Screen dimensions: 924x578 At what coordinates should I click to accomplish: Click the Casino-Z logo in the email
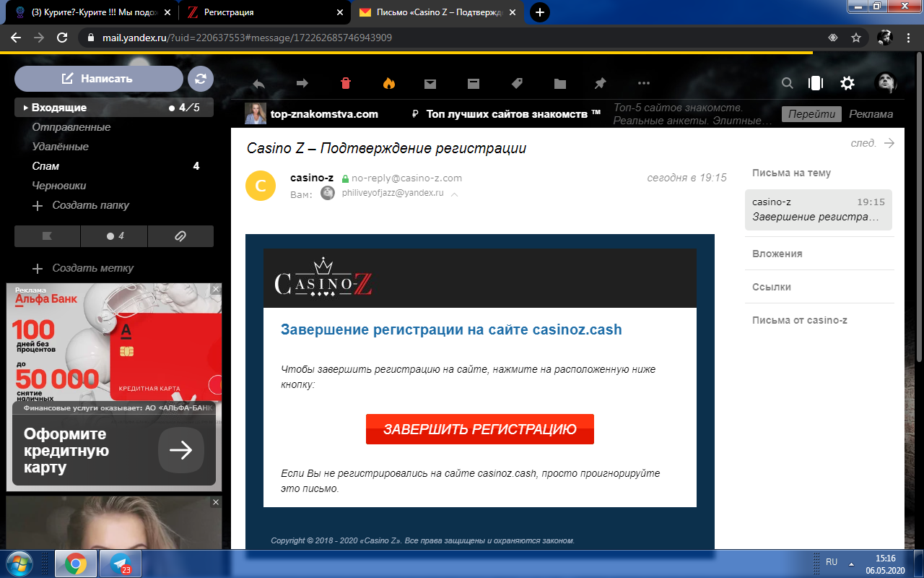coord(323,279)
